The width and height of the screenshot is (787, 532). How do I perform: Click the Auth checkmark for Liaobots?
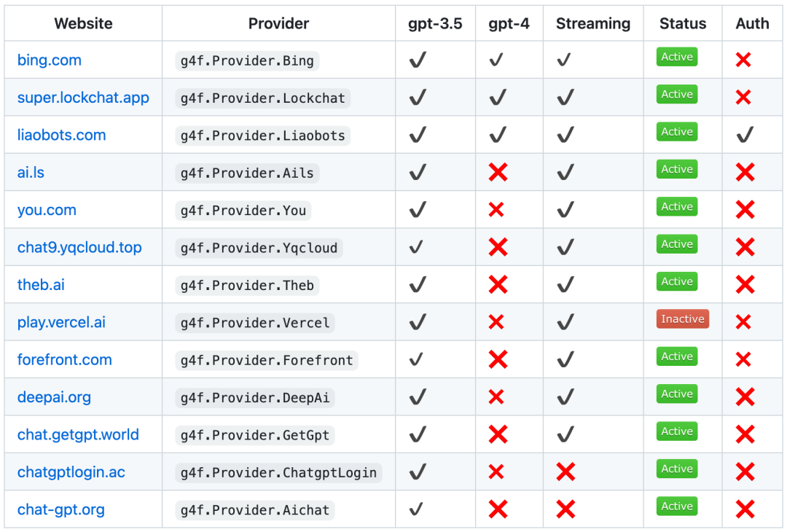(744, 135)
